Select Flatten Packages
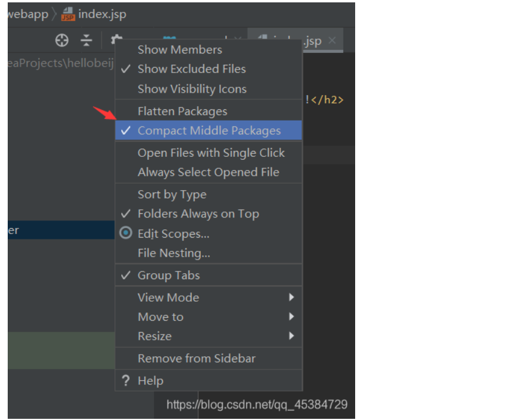 (x=182, y=111)
